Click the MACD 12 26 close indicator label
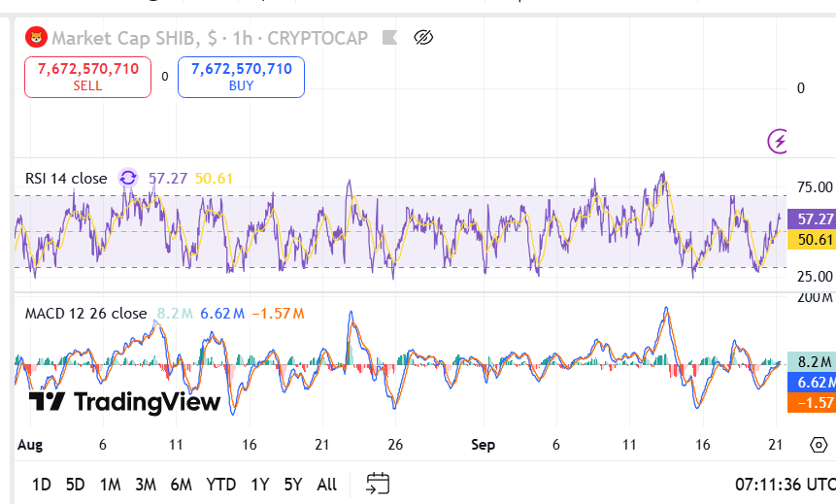The width and height of the screenshot is (836, 504). tap(85, 313)
